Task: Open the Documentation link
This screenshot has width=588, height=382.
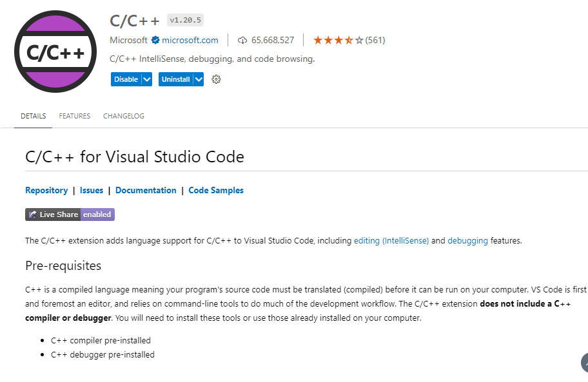Action: point(146,190)
